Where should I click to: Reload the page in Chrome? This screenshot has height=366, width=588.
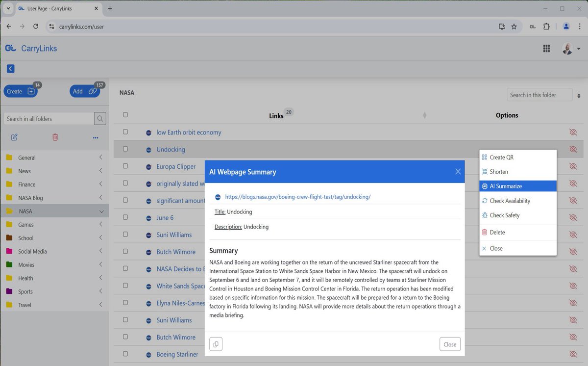click(36, 26)
